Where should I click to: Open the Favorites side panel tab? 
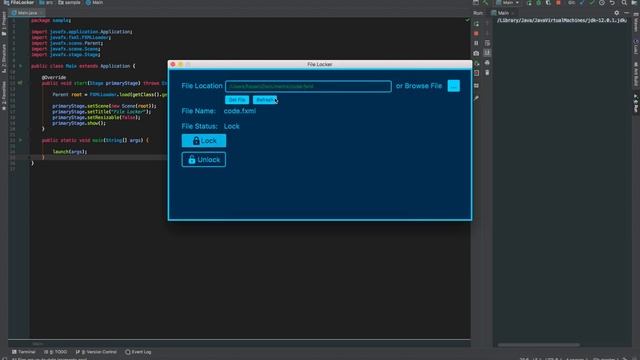[4, 96]
